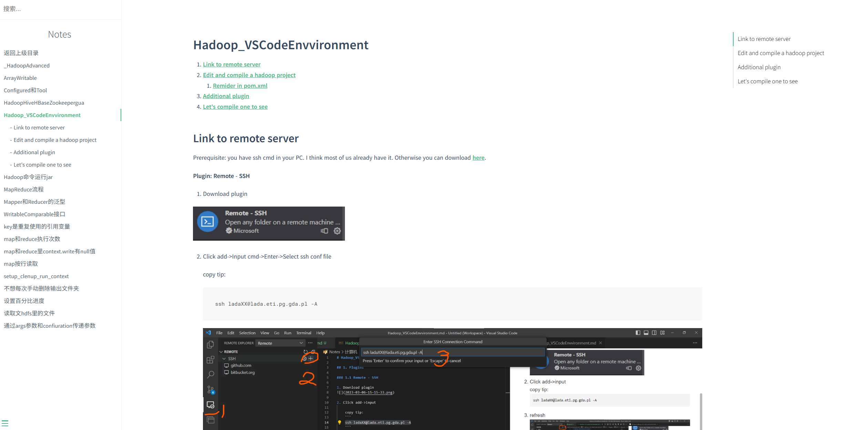Viewport: 868px width, 430px height.
Task: Focus the 搜索 search box
Action: point(61,9)
